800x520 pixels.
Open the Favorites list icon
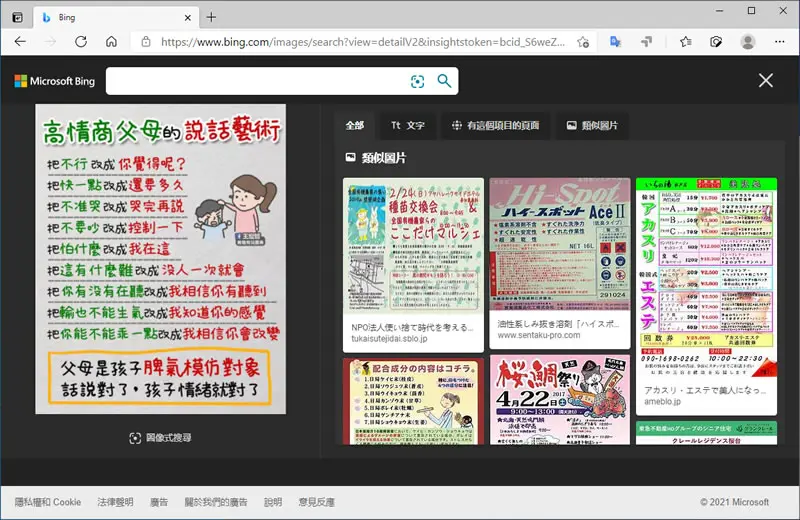click(686, 42)
